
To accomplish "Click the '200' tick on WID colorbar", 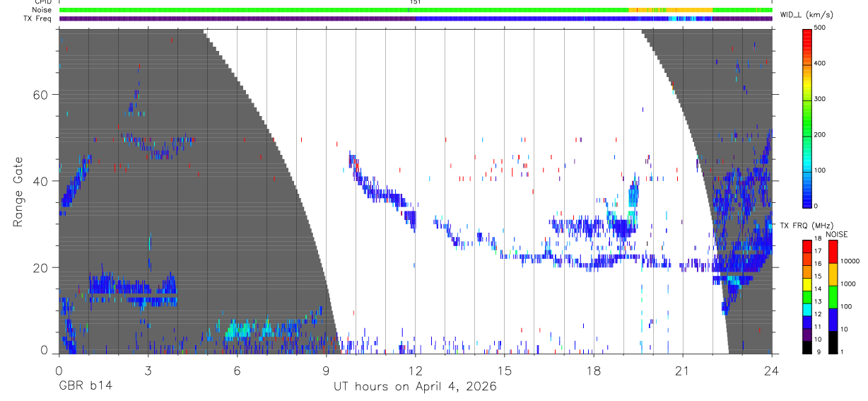I will pos(821,134).
